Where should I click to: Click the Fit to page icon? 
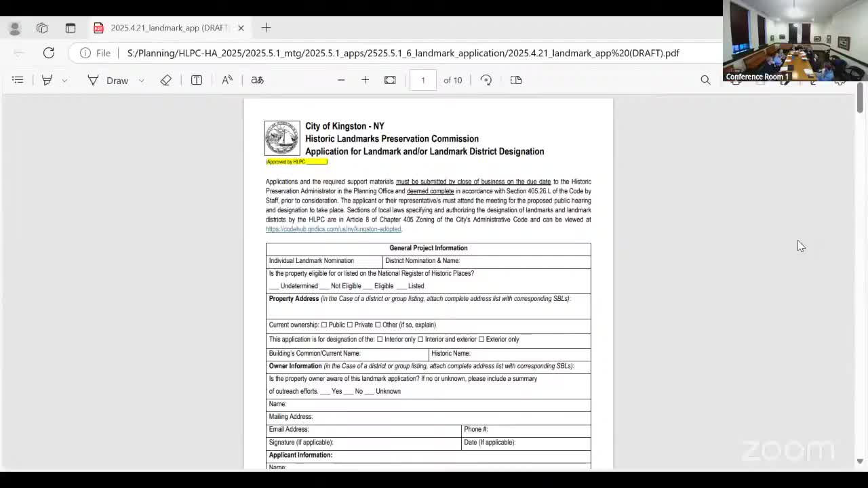click(390, 80)
